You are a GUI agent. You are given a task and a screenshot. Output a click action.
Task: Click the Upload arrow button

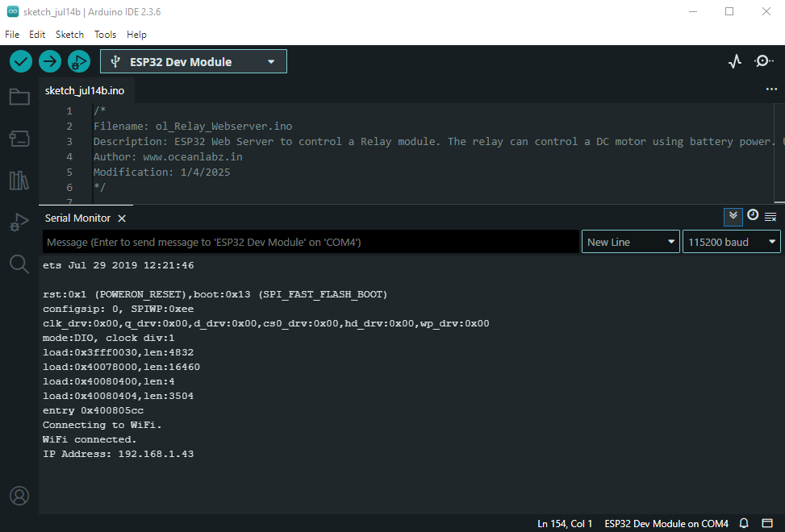point(50,61)
